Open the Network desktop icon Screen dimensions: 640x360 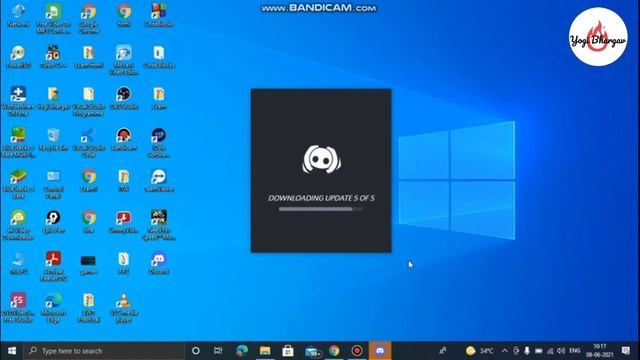point(18,15)
